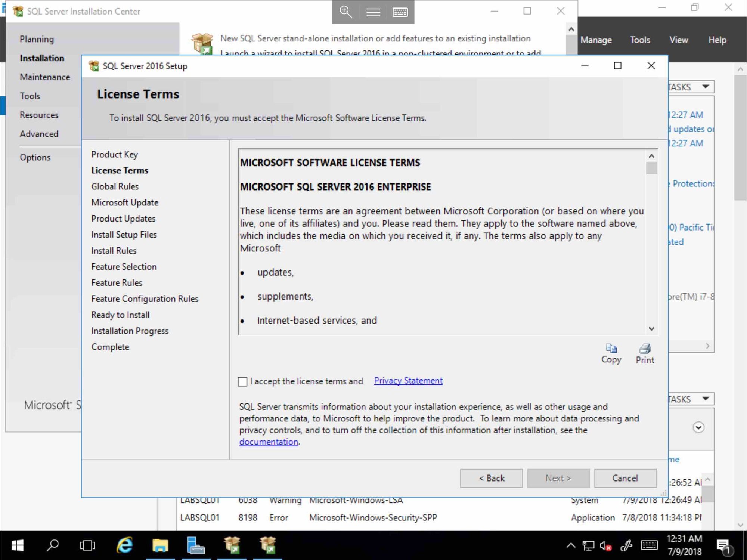Click New SQL Server stand-alone installation link
The height and width of the screenshot is (560, 747).
pyautogui.click(x=375, y=38)
